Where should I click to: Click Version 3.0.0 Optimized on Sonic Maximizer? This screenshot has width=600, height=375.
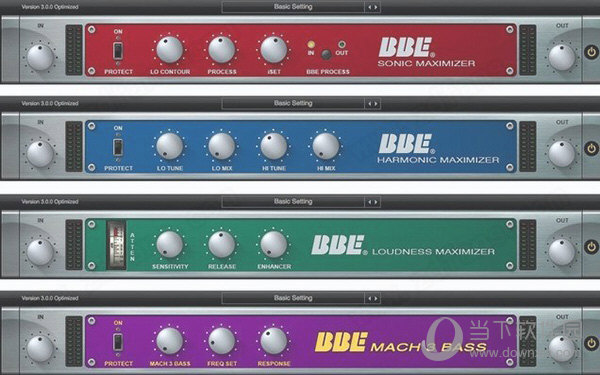point(50,7)
